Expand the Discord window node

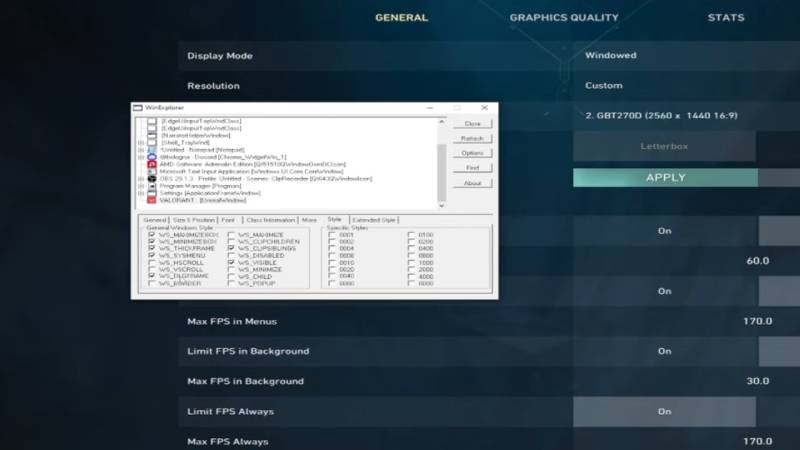coord(141,157)
